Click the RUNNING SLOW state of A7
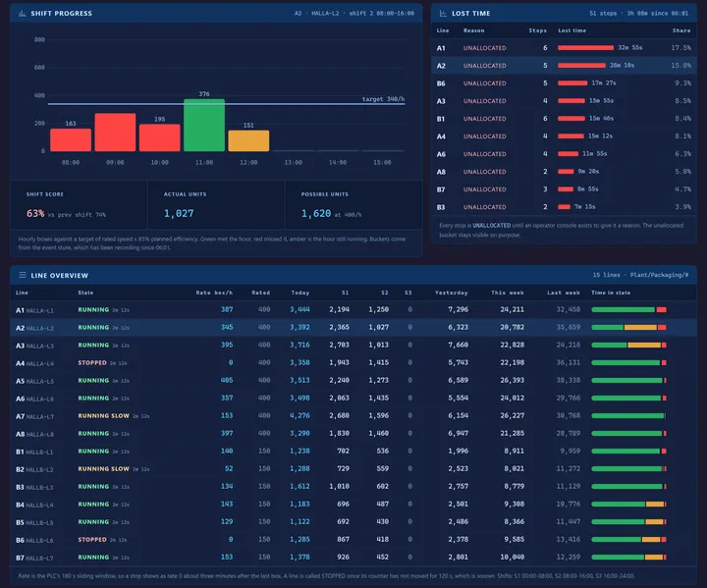This screenshot has height=588, width=707. (104, 416)
